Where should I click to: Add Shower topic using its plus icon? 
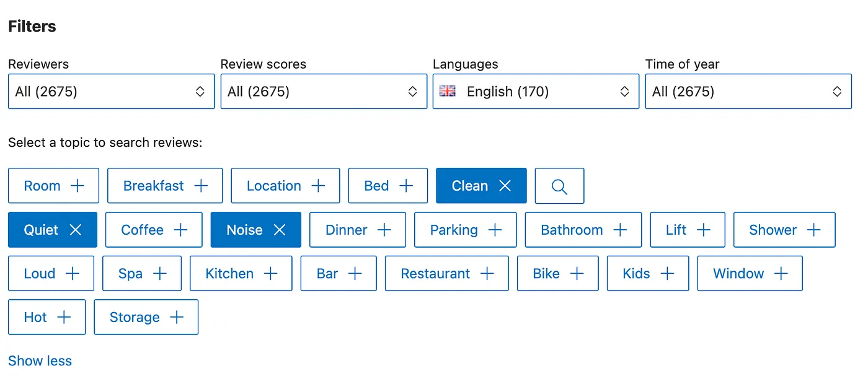tap(813, 230)
